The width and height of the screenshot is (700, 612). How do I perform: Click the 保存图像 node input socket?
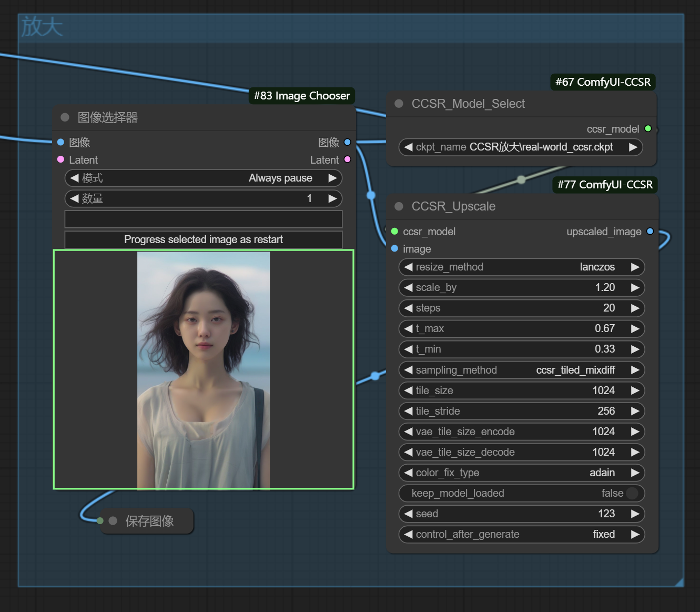click(100, 520)
